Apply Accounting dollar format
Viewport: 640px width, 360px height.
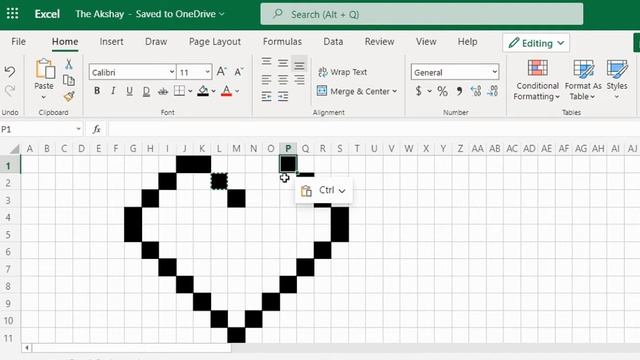(x=418, y=91)
